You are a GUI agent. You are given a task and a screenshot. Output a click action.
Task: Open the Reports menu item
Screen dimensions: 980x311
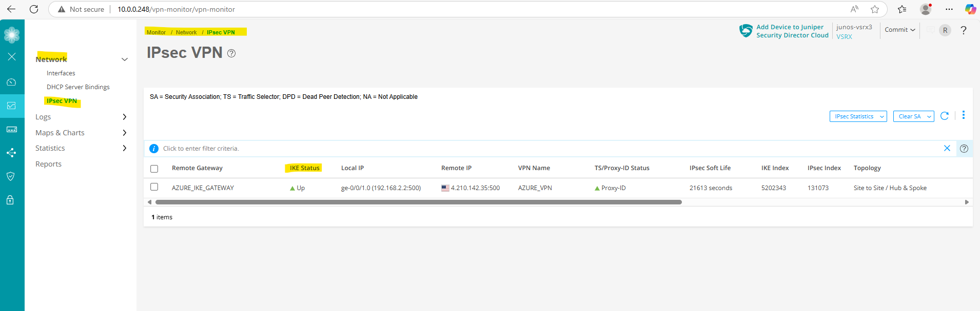[x=48, y=164]
